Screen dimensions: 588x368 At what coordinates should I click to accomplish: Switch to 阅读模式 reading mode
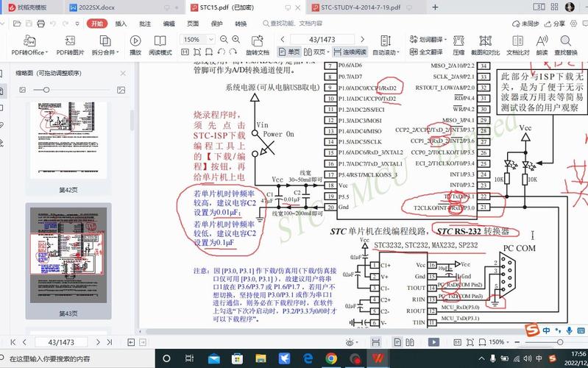tap(160, 45)
